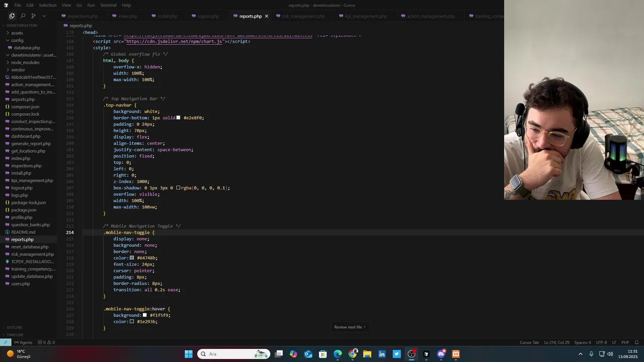Click Cursor Tab status item
The height and width of the screenshot is (362, 644).
pyautogui.click(x=529, y=342)
